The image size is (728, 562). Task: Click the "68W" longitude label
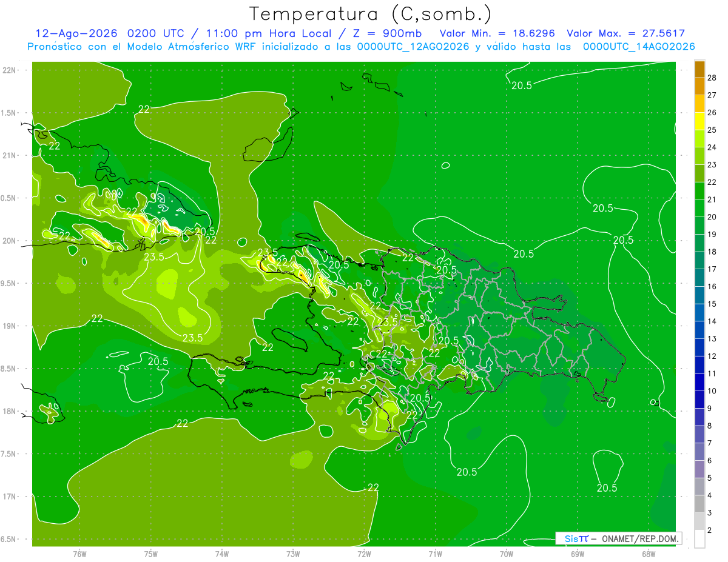click(649, 554)
